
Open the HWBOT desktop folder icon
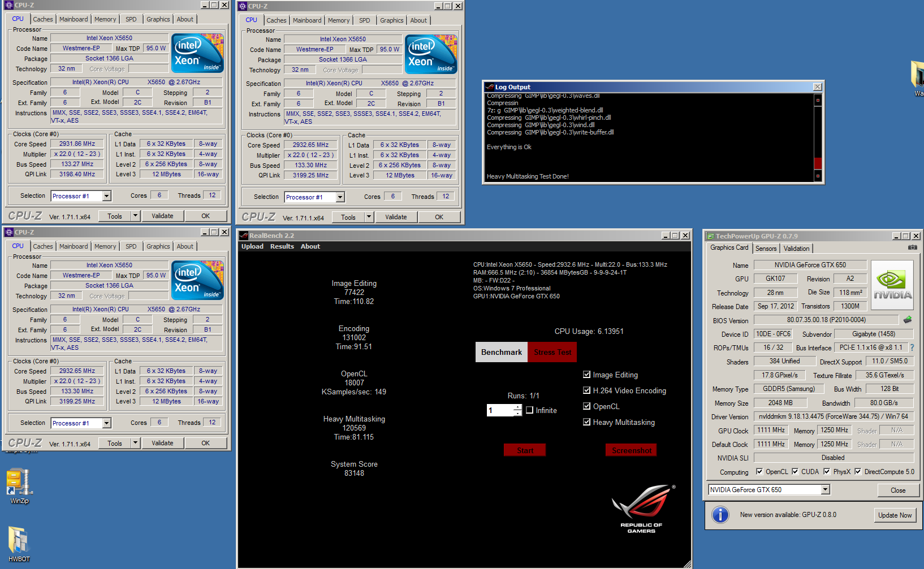tap(19, 544)
